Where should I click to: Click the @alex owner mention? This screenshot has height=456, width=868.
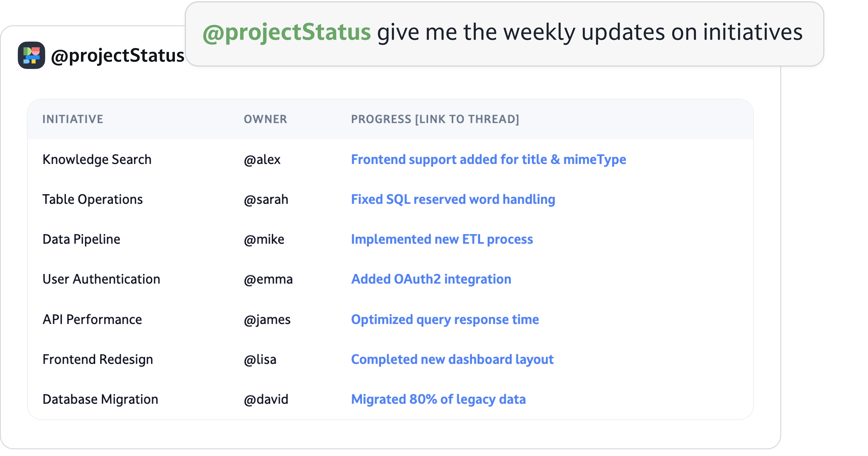coord(262,159)
